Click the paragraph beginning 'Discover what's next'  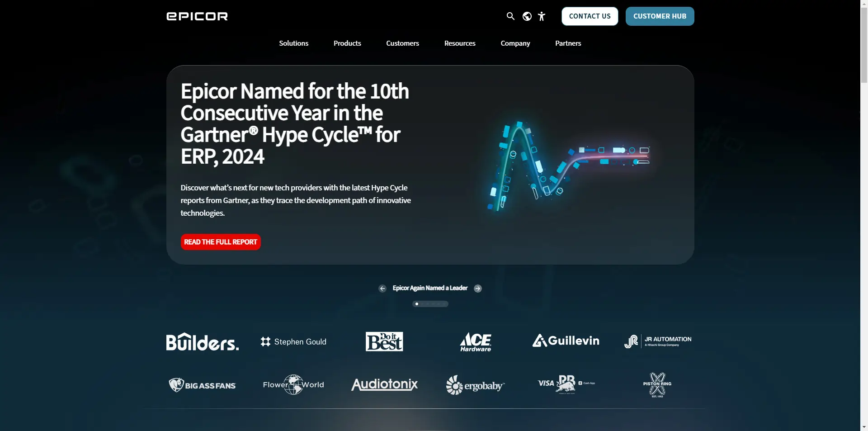(296, 200)
